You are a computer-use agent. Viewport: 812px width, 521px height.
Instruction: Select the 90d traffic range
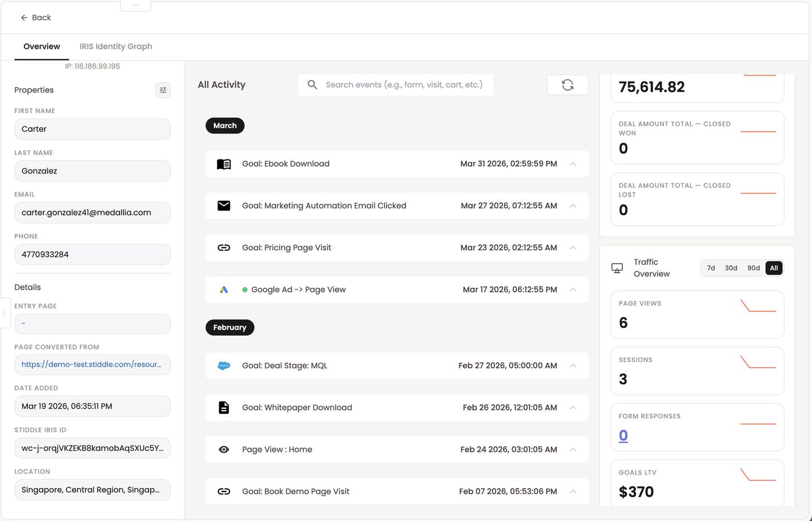click(x=753, y=268)
